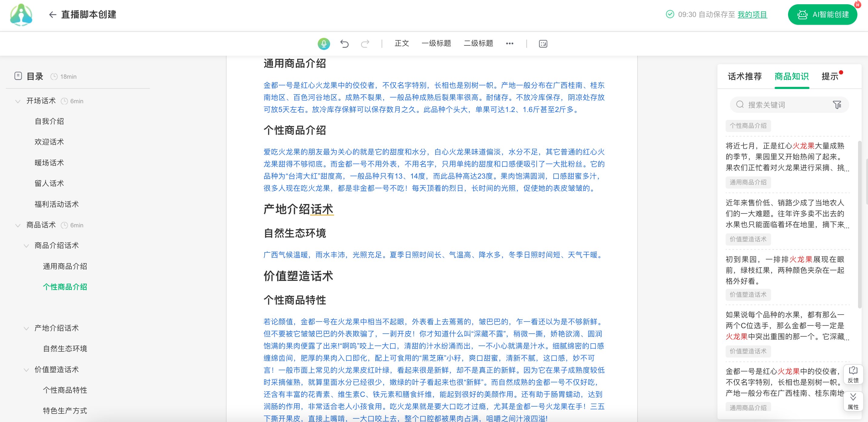This screenshot has height=422, width=868.
Task: Select 个性商品介绍 in the outline
Action: 65,287
